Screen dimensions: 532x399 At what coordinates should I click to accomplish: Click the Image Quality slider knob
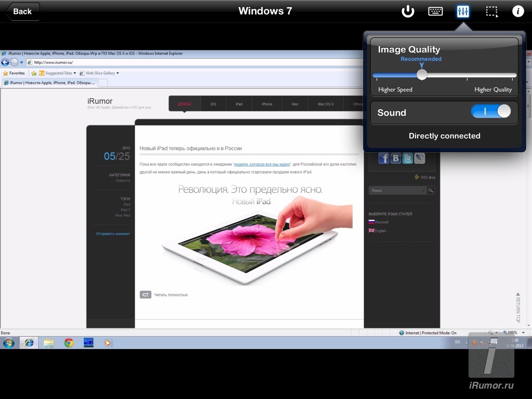(x=422, y=75)
